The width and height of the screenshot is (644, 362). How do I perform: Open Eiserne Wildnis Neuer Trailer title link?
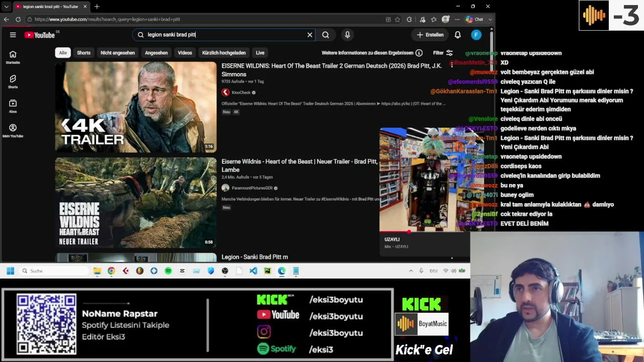pos(299,165)
